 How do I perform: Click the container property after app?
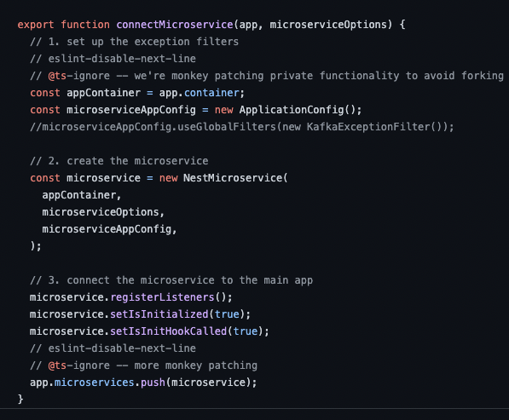[211, 93]
